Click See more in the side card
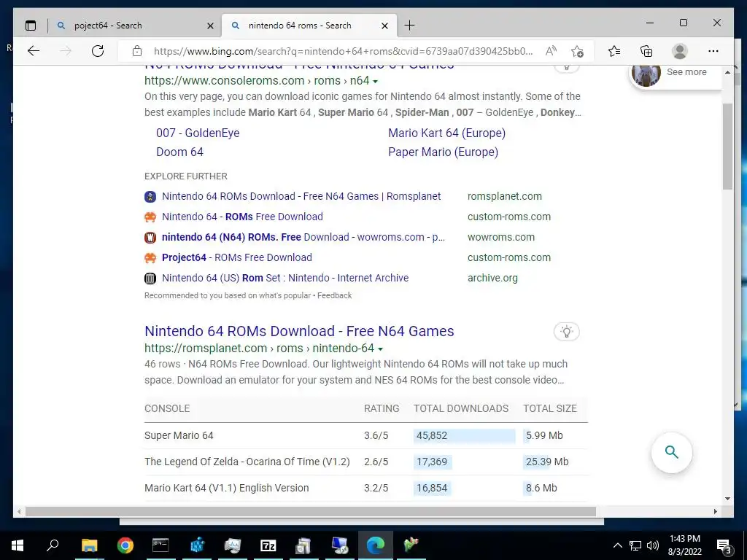This screenshot has width=747, height=560. (x=686, y=72)
